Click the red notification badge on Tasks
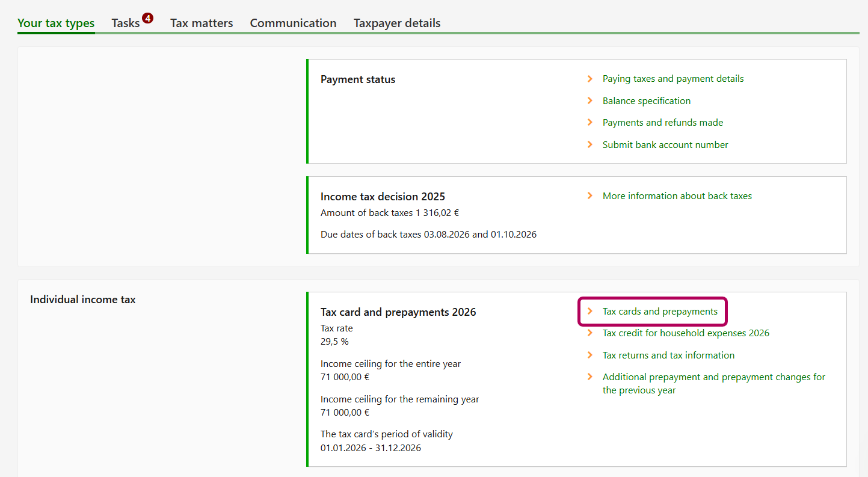Image resolution: width=868 pixels, height=477 pixels. tap(147, 18)
